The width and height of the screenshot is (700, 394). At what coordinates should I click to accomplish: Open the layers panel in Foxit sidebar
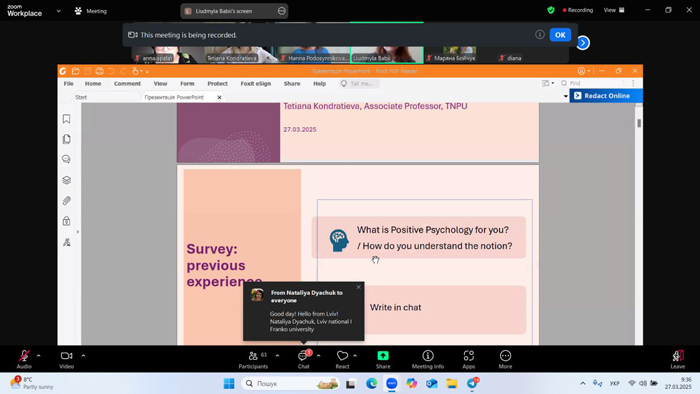click(67, 180)
